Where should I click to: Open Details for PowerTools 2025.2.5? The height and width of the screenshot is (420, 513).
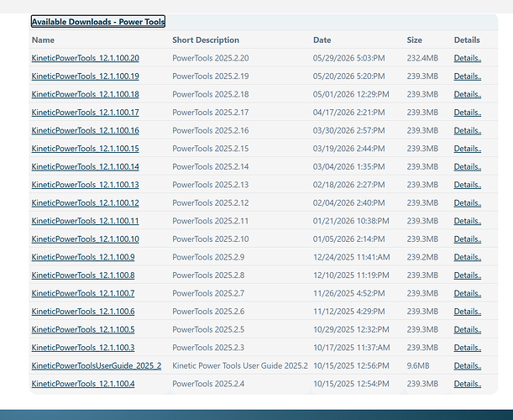click(x=468, y=329)
